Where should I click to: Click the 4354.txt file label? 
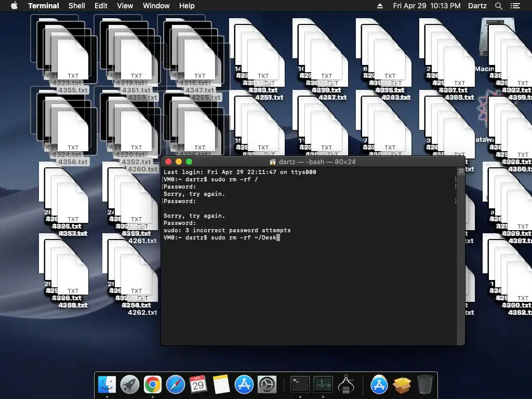point(136,305)
